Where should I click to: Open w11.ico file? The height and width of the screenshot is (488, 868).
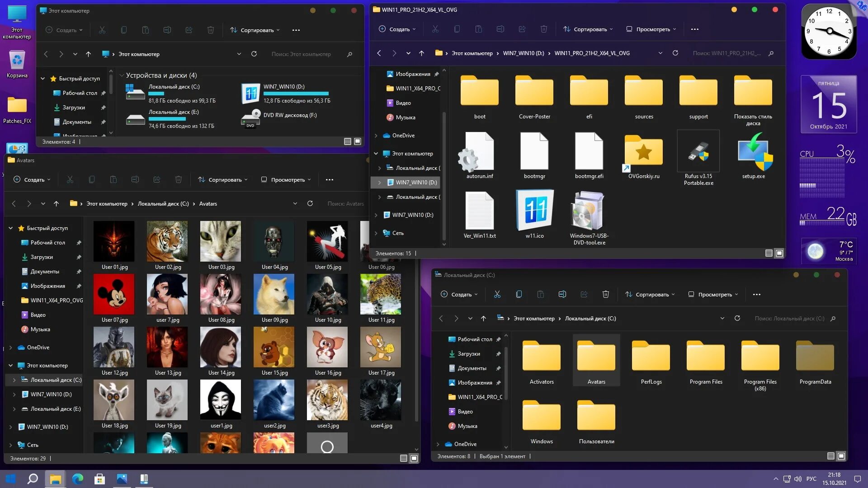click(535, 215)
